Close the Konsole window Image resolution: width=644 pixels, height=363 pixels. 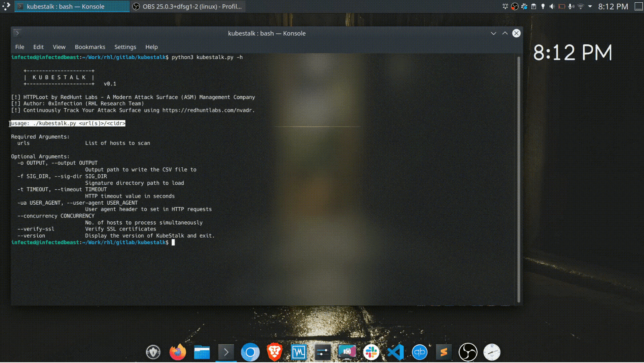(516, 33)
